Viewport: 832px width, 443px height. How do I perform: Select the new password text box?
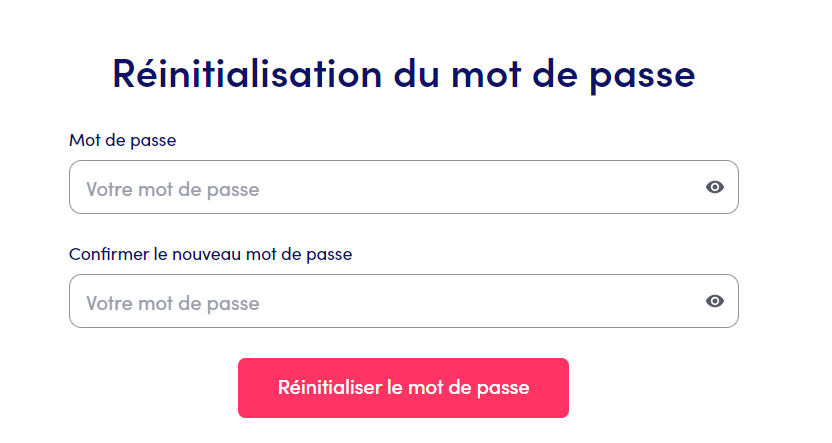pos(380,188)
